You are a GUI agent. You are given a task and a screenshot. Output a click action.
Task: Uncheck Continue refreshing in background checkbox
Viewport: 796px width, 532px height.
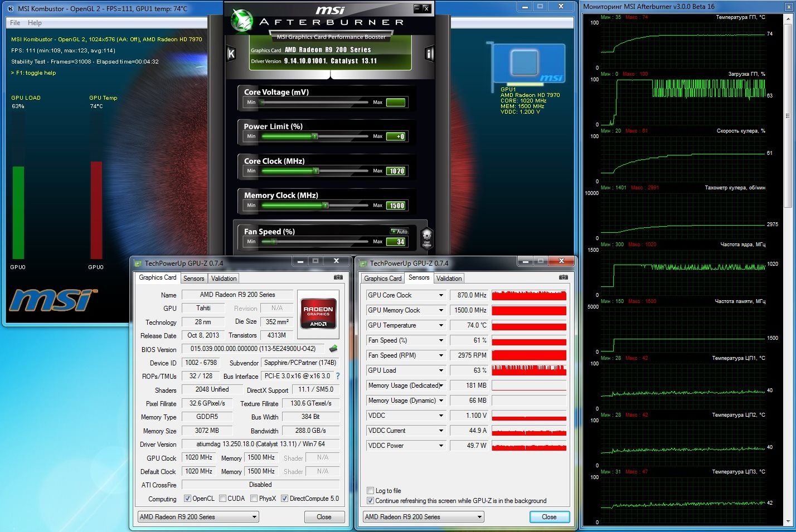tap(370, 501)
